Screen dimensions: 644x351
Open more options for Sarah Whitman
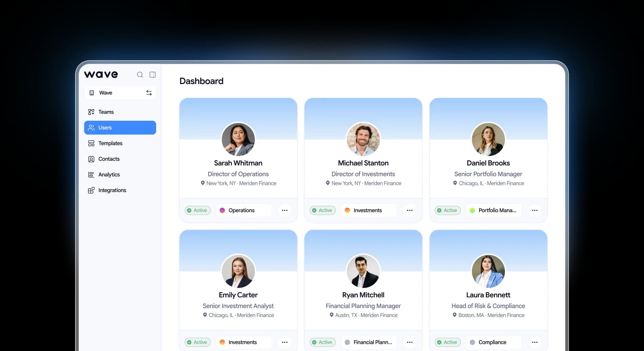tap(284, 210)
